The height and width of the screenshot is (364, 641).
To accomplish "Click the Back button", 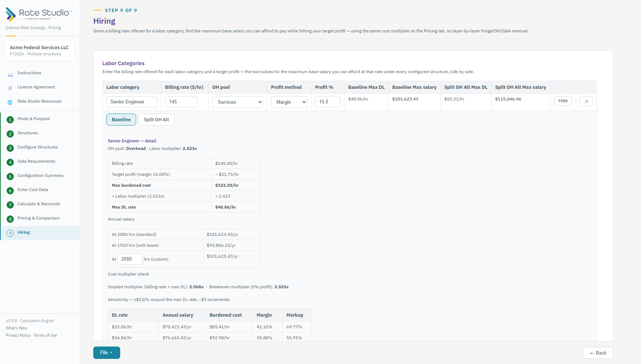I will click(598, 353).
